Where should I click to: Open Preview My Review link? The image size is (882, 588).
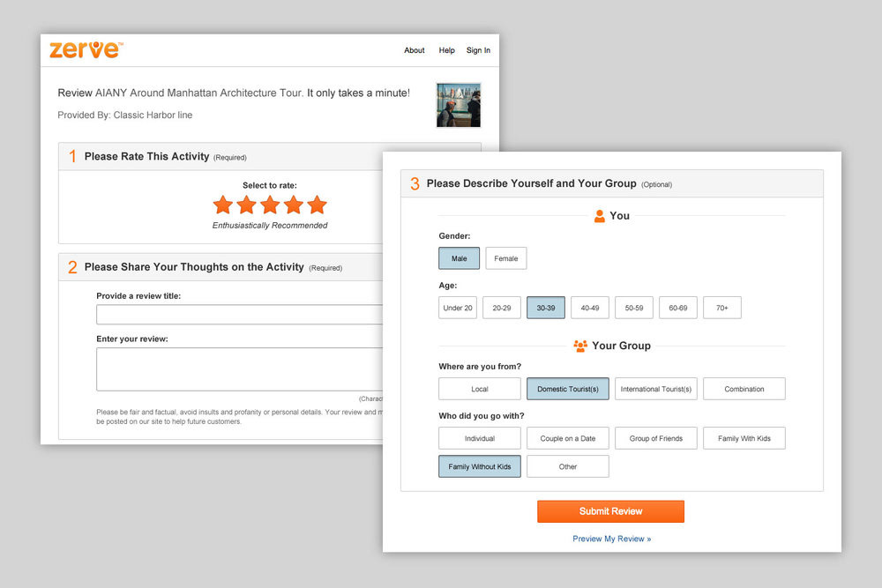click(611, 539)
